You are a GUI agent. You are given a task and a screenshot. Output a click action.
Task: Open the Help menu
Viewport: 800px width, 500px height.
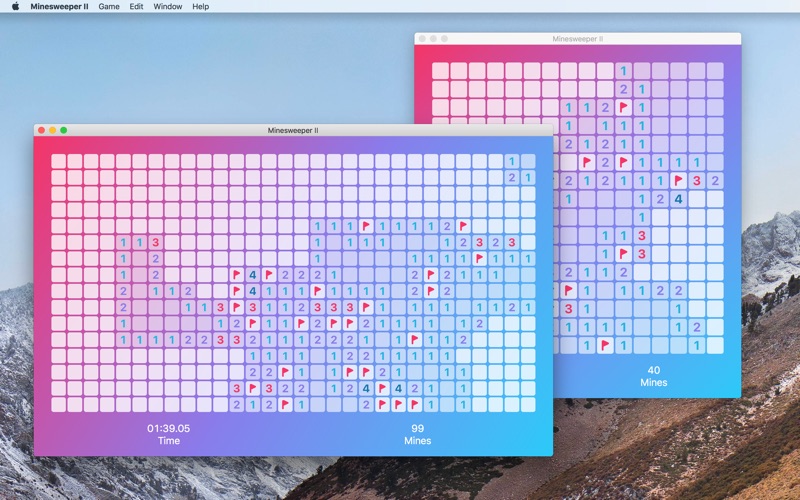click(x=201, y=7)
